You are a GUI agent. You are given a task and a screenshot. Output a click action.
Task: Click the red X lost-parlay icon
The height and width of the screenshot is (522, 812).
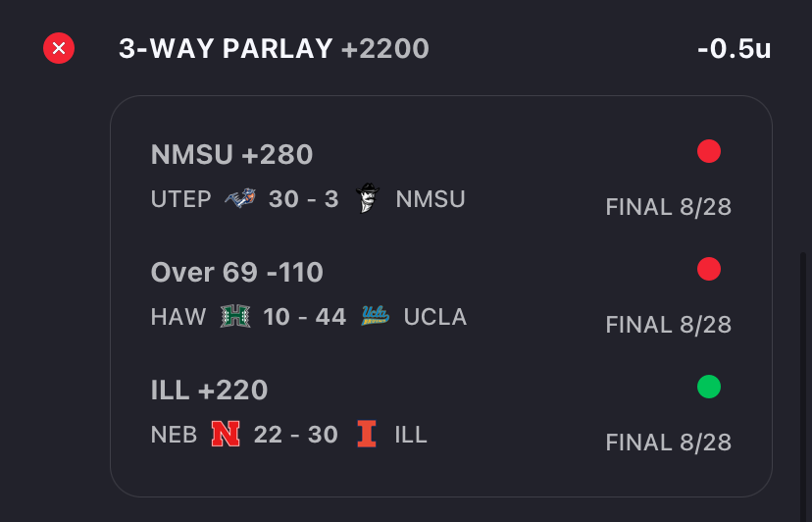click(59, 48)
